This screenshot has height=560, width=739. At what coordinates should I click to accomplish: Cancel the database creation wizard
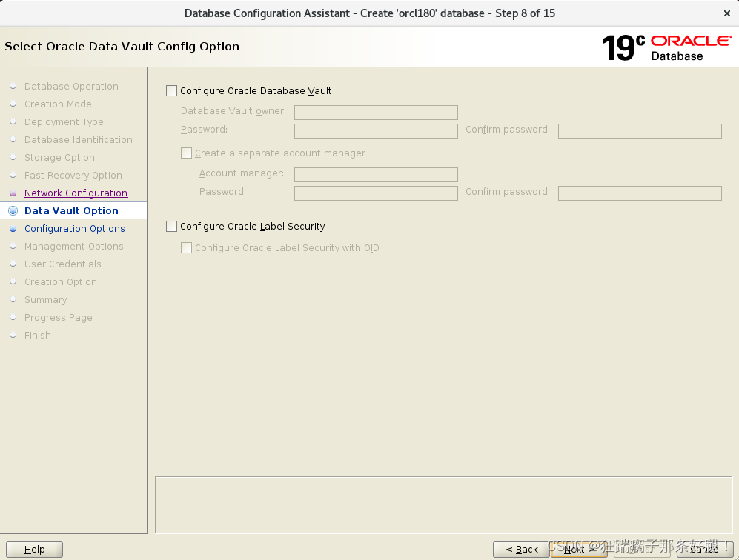coord(705,550)
